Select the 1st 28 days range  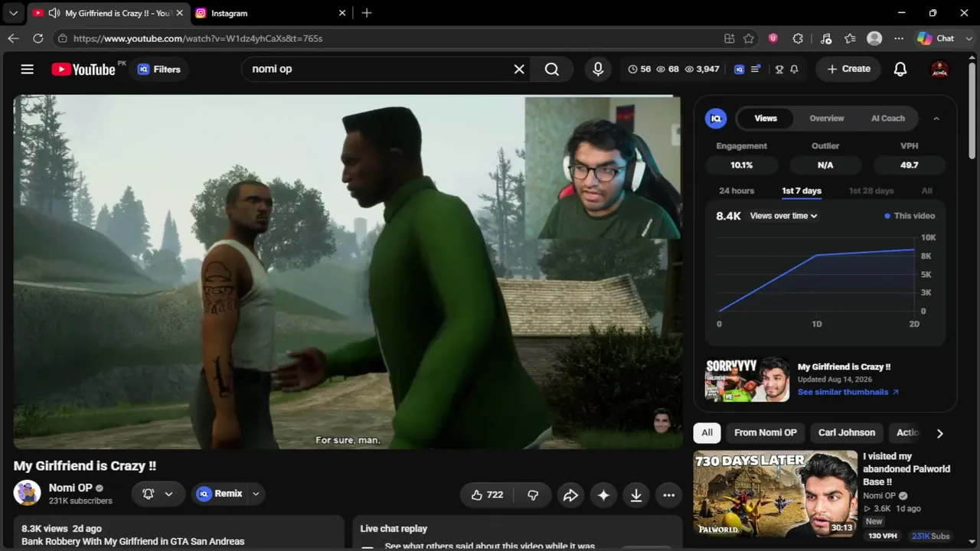pyautogui.click(x=871, y=191)
